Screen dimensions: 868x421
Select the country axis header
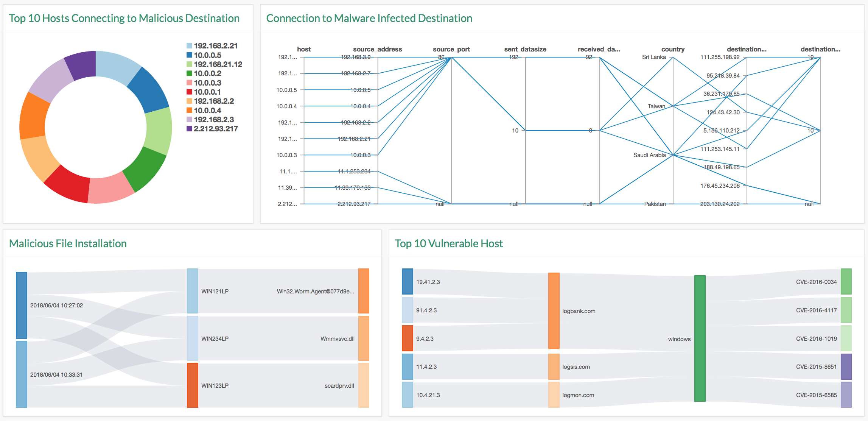(x=672, y=49)
